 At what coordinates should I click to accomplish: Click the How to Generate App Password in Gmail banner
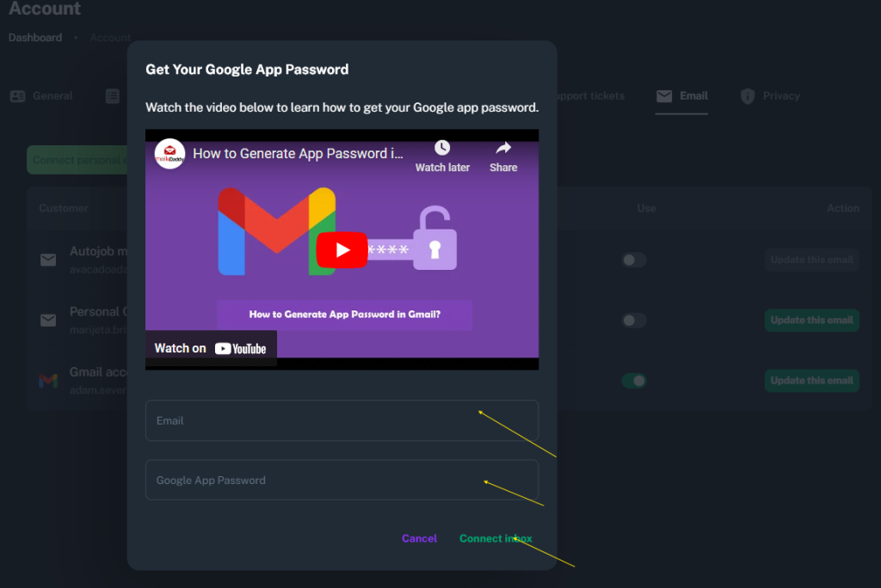(x=344, y=315)
